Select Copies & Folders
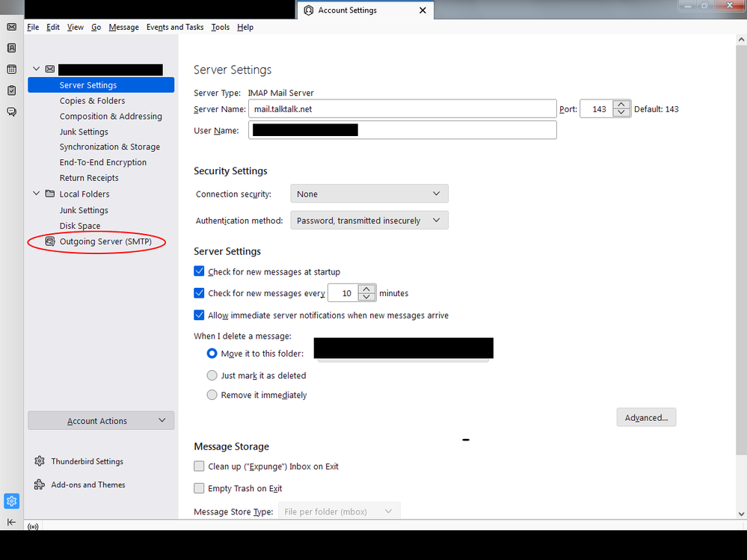Image resolution: width=747 pixels, height=560 pixels. [93, 100]
